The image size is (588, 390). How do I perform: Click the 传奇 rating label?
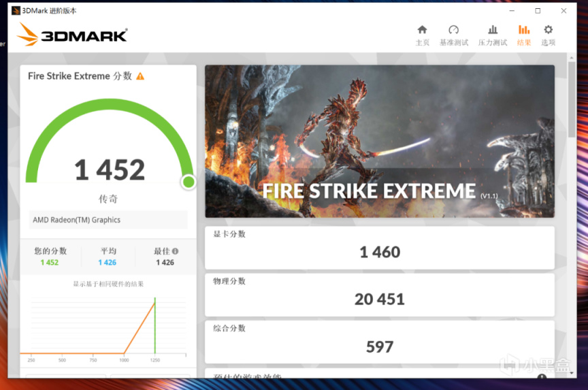108,199
